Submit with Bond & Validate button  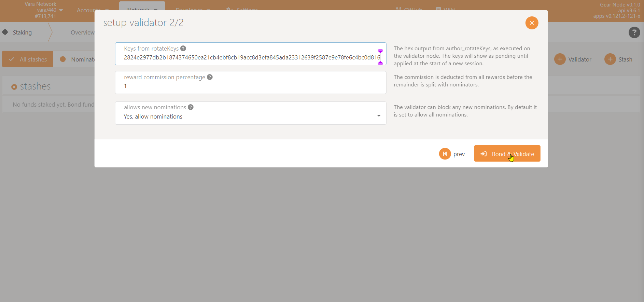click(507, 153)
